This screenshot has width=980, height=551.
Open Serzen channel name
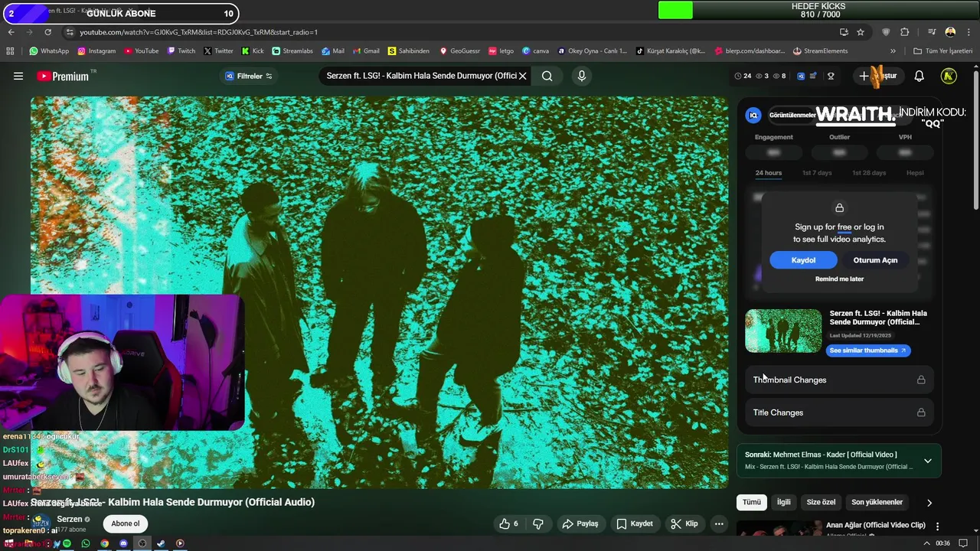(x=70, y=519)
